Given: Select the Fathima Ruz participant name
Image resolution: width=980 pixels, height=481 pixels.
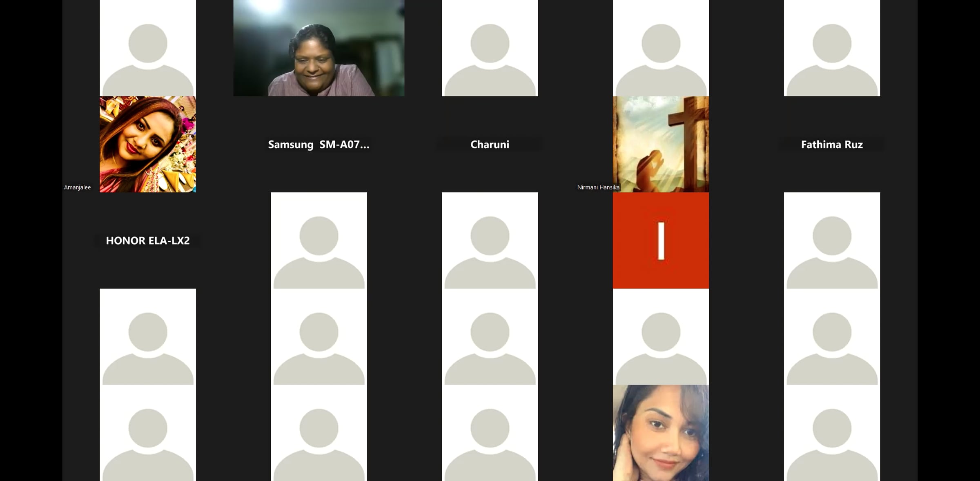Looking at the screenshot, I should [x=832, y=145].
